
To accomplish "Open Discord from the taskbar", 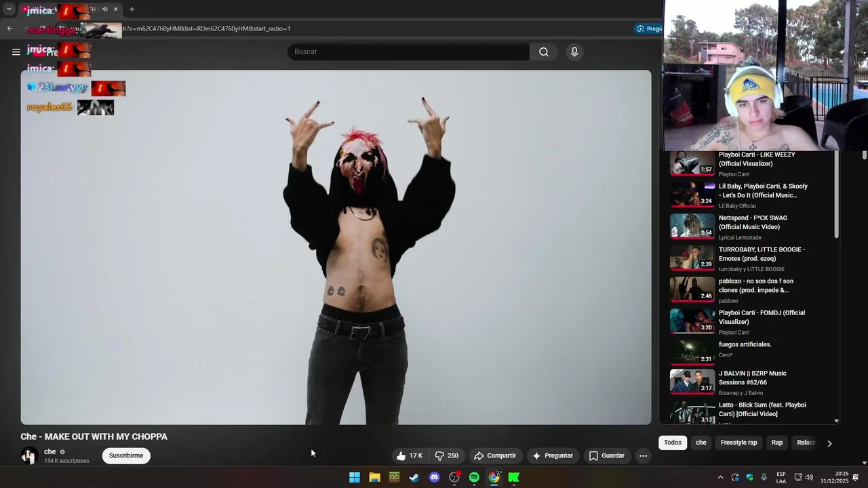I will (435, 477).
